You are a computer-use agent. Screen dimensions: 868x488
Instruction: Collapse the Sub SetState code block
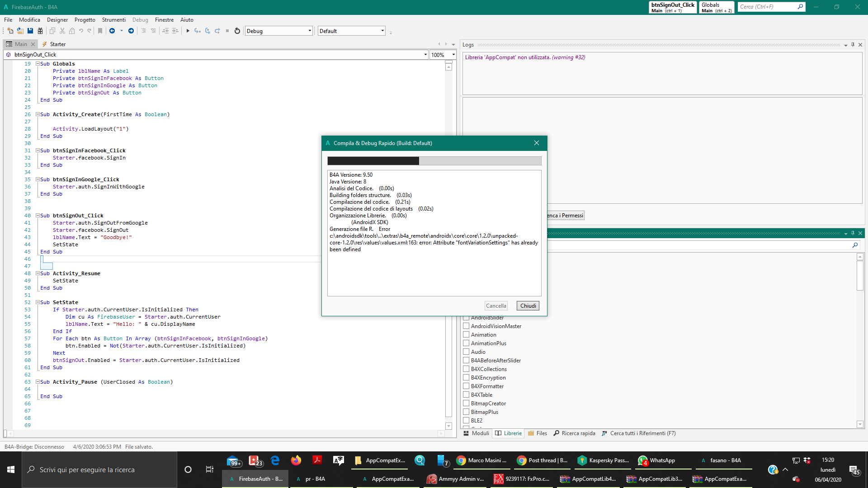click(x=38, y=302)
